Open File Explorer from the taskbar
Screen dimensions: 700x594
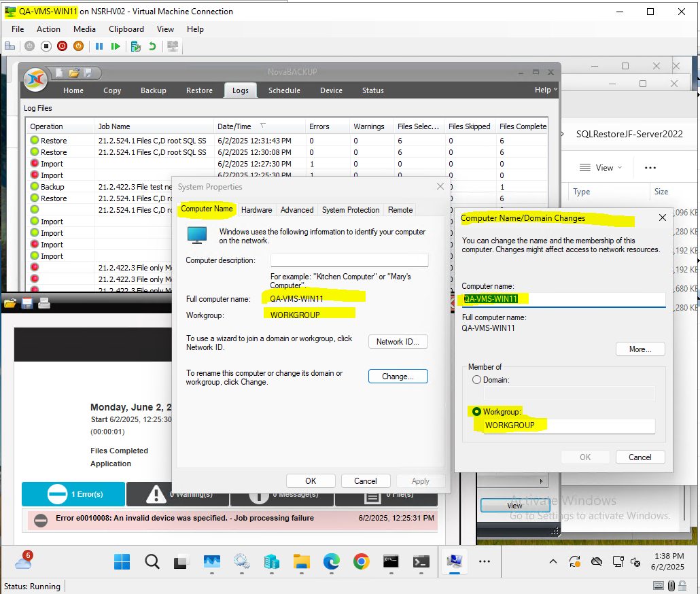(x=301, y=561)
